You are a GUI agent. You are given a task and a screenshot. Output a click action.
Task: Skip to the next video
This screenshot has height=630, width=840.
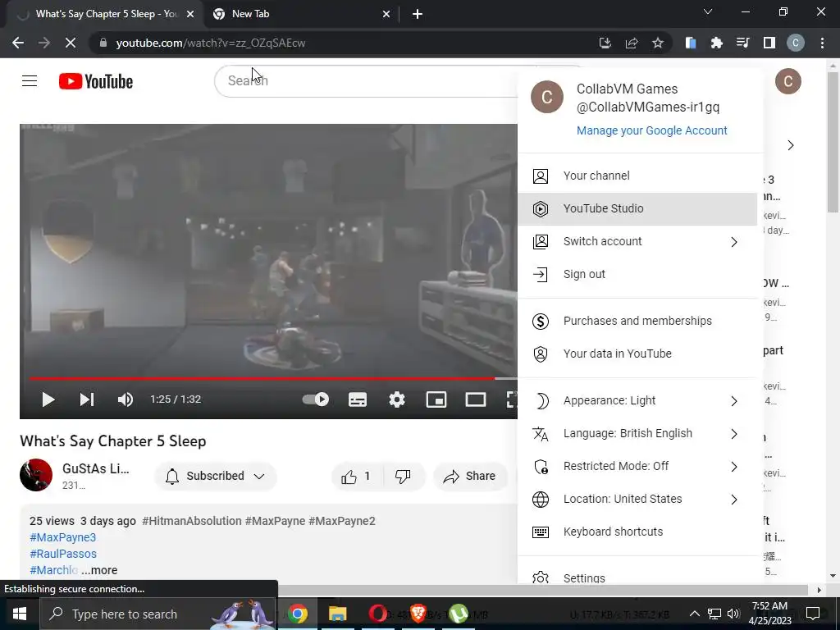tap(87, 399)
